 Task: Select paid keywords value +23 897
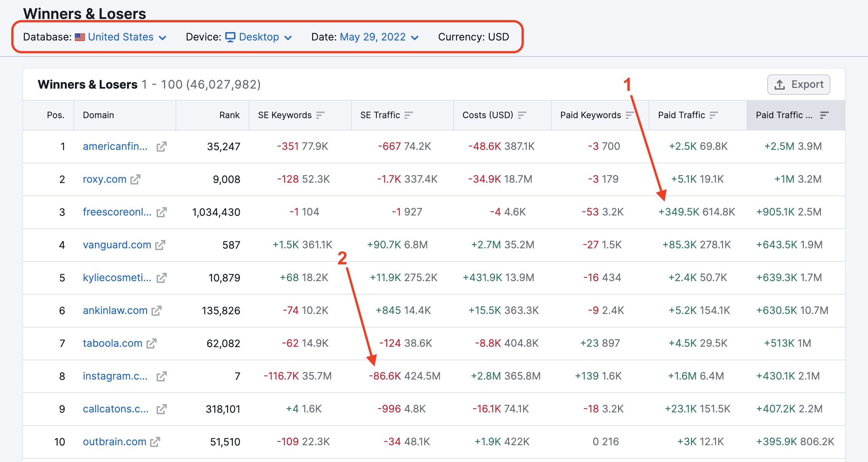[x=600, y=343]
